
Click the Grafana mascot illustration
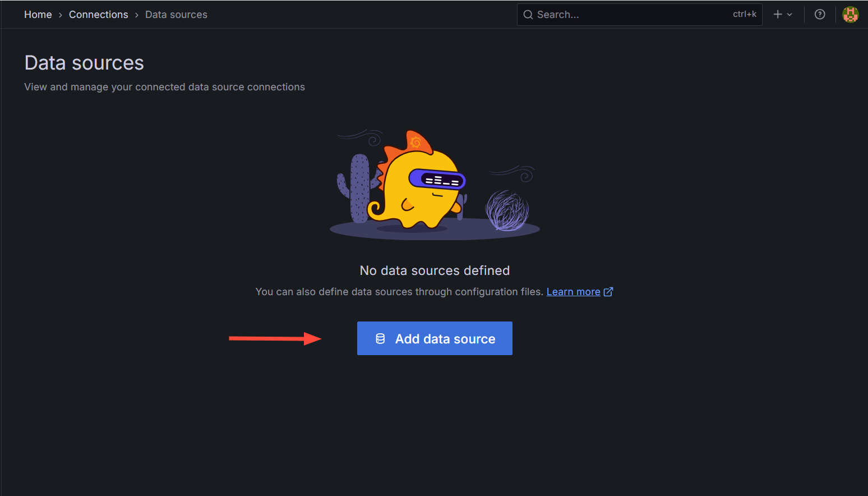(x=435, y=182)
